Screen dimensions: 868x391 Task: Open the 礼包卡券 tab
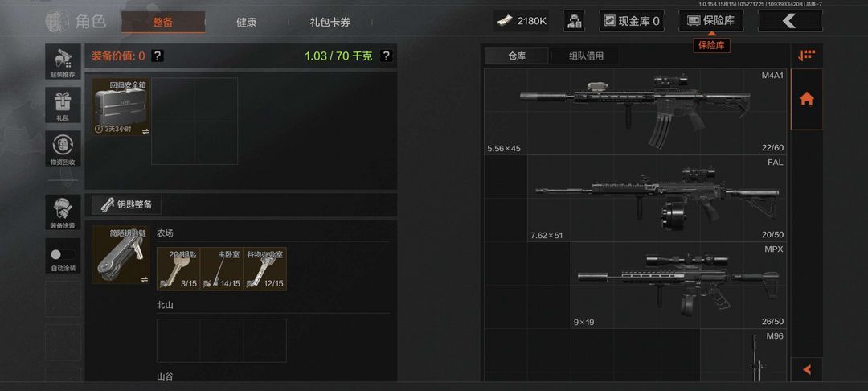coord(330,23)
